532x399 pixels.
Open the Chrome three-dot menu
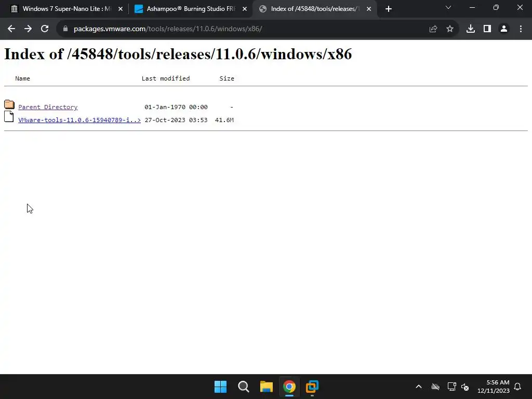(521, 29)
